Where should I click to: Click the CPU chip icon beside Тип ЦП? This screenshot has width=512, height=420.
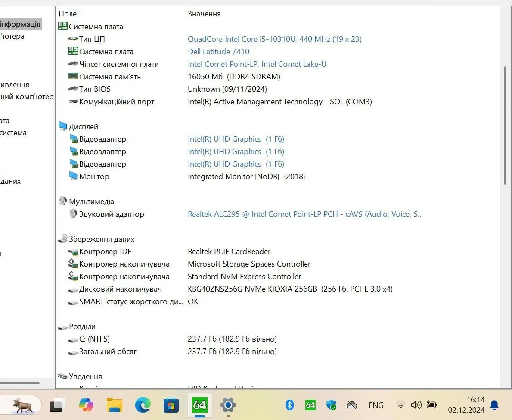[73, 39]
